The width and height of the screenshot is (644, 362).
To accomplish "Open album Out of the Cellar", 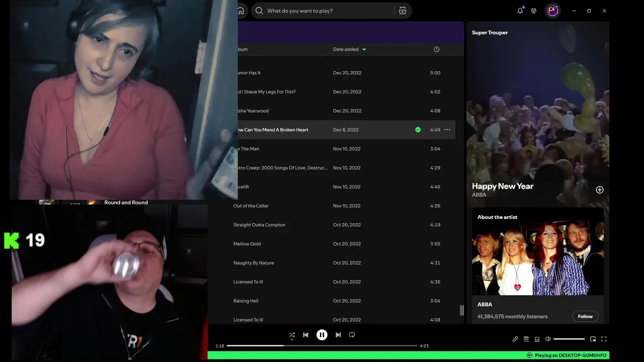I will (x=251, y=206).
